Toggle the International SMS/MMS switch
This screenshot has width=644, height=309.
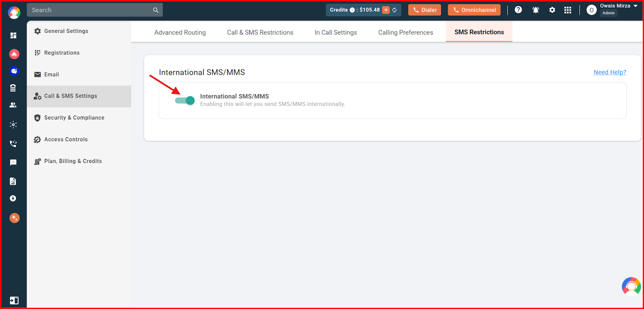click(x=185, y=100)
